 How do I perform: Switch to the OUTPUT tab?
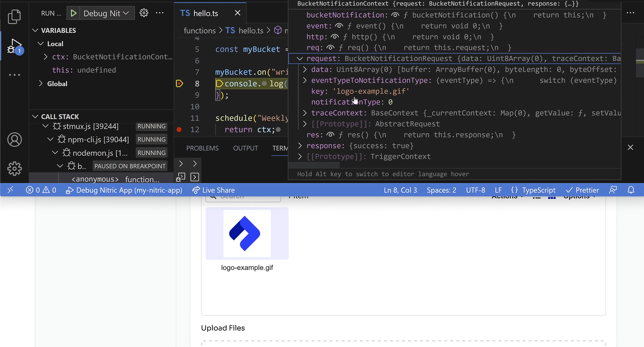(245, 148)
